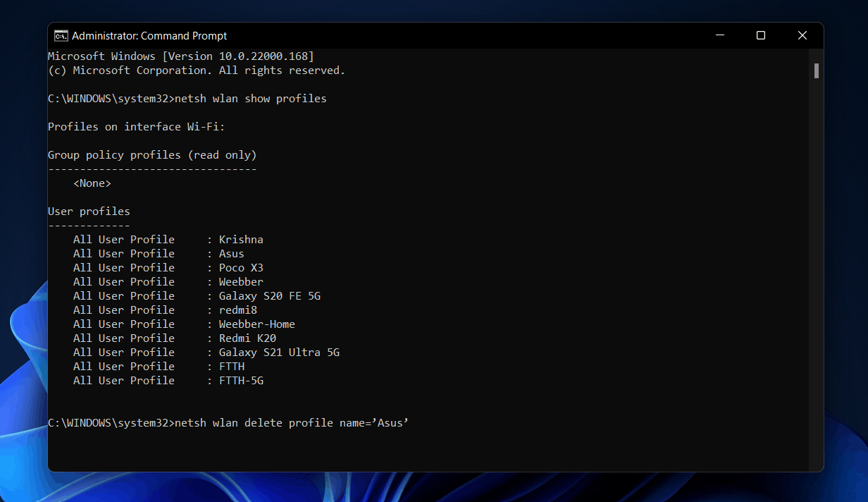Click the 'redmi8' profile name
This screenshot has height=502, width=868.
point(237,310)
